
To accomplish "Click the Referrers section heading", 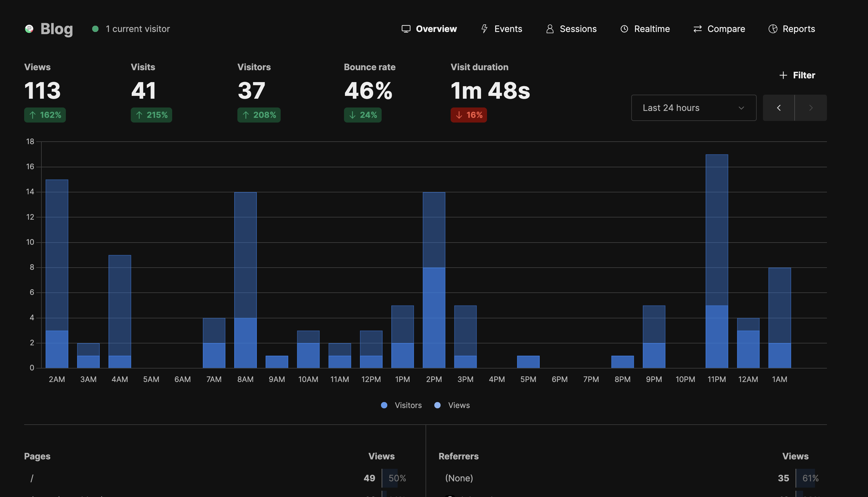I will click(458, 456).
